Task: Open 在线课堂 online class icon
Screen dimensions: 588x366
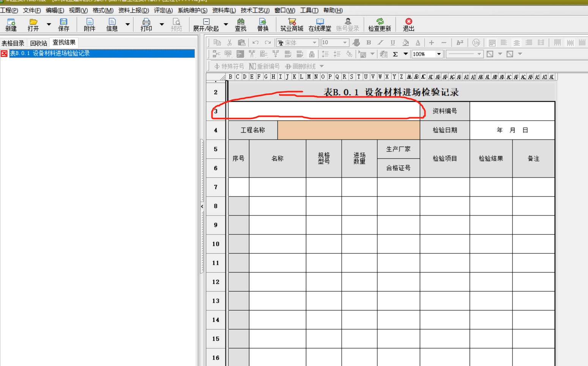Action: point(320,25)
